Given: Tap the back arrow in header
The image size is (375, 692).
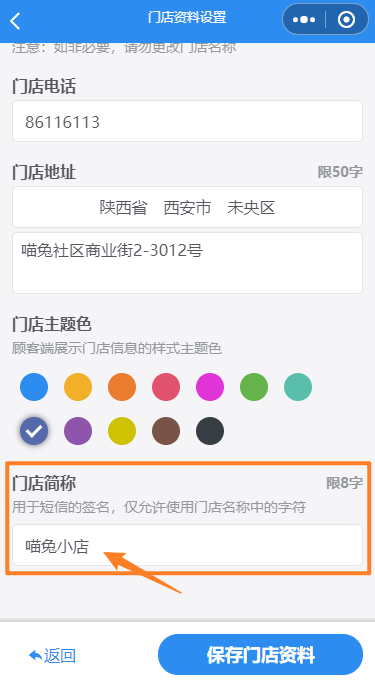Looking at the screenshot, I should 15,21.
